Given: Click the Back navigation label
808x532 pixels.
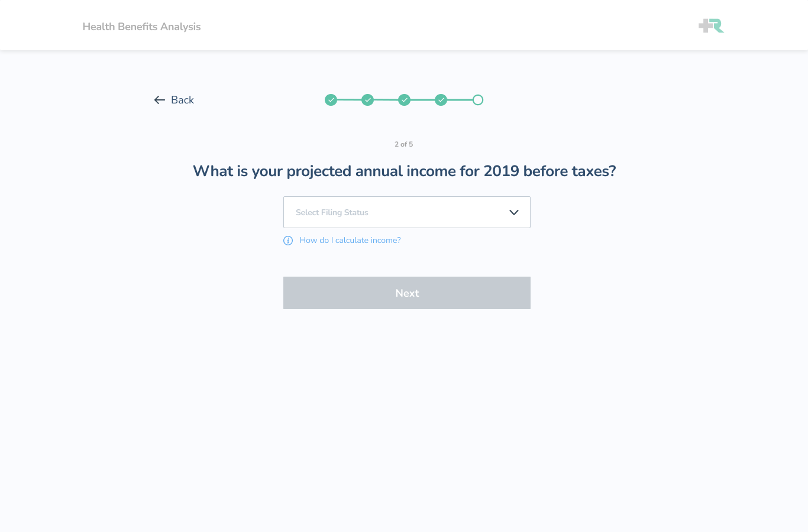Looking at the screenshot, I should tap(183, 100).
